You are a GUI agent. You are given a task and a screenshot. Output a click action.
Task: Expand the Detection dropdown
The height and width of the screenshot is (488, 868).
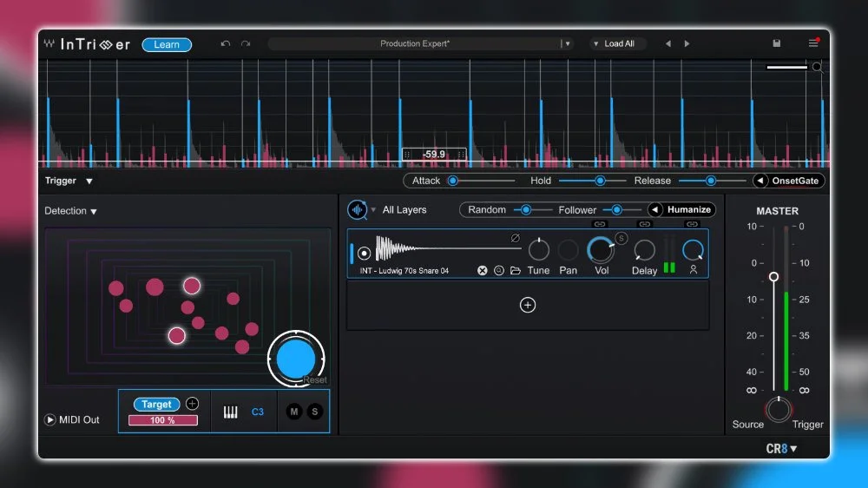point(94,212)
